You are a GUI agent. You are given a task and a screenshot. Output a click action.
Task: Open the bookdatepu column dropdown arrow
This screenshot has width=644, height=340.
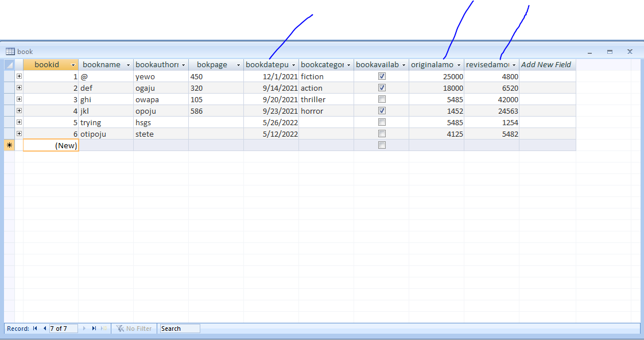pos(293,65)
